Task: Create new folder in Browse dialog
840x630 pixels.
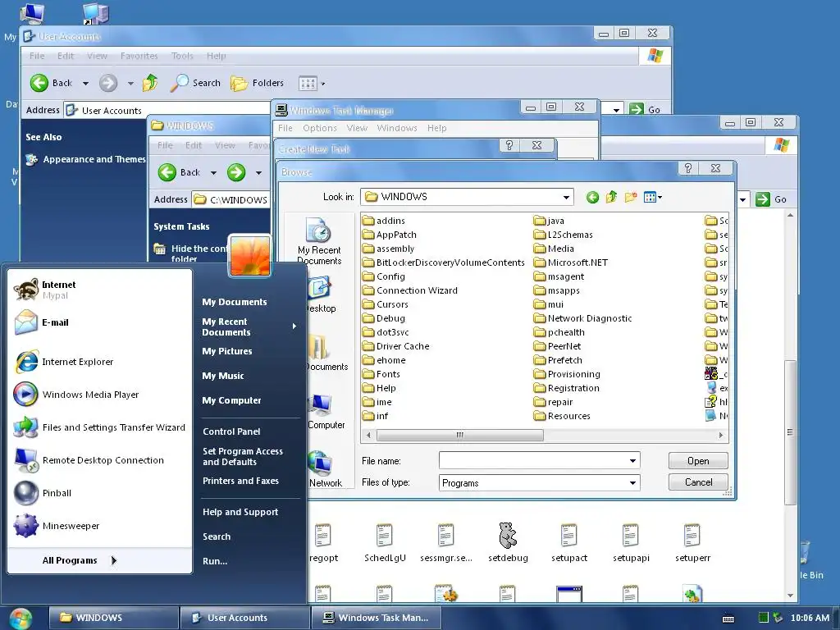Action: point(631,197)
